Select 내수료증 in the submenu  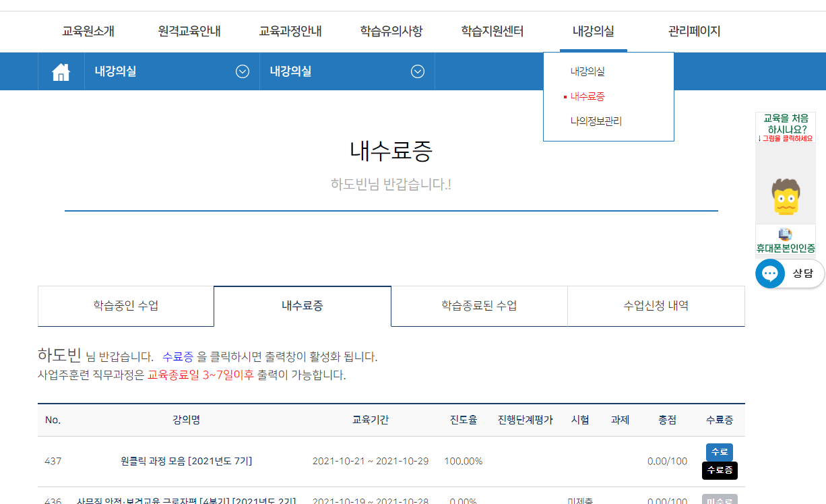[587, 96]
